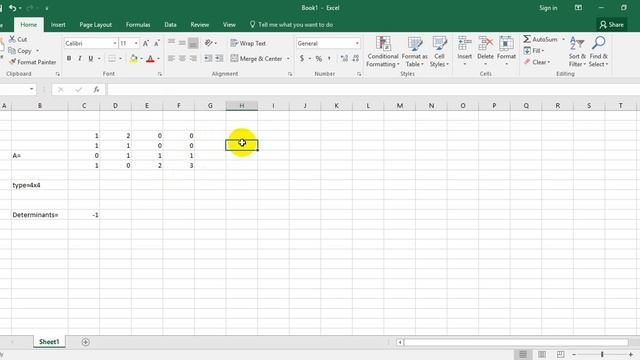Open Find & Select menu

click(598, 52)
